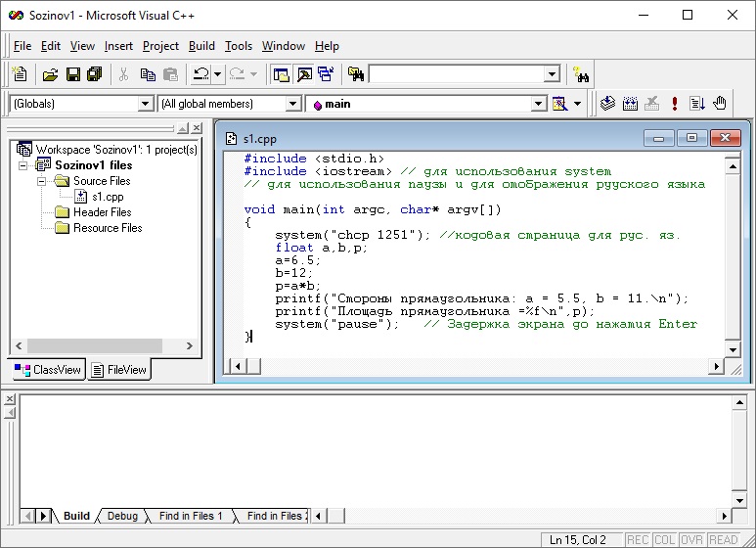756x548 pixels.
Task: Click the workspace pane horizontal scrollbar thumb
Action: click(95, 345)
